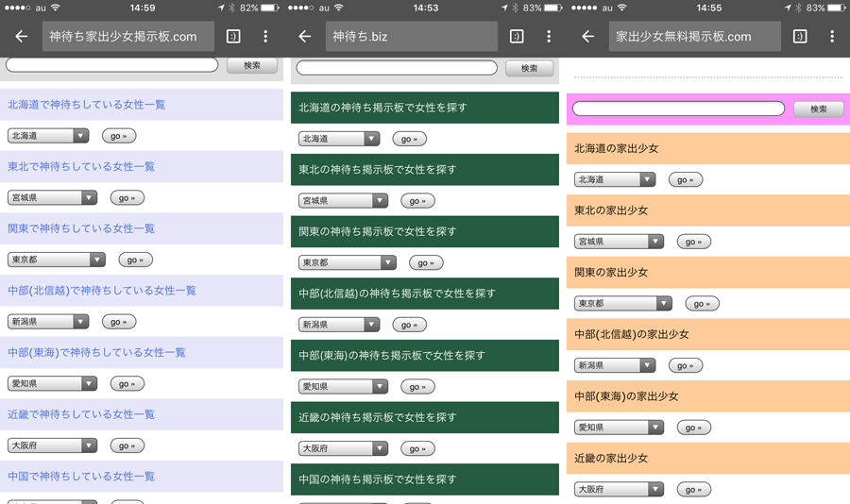Open 宮城県 dropdown on lavender site

point(52,198)
